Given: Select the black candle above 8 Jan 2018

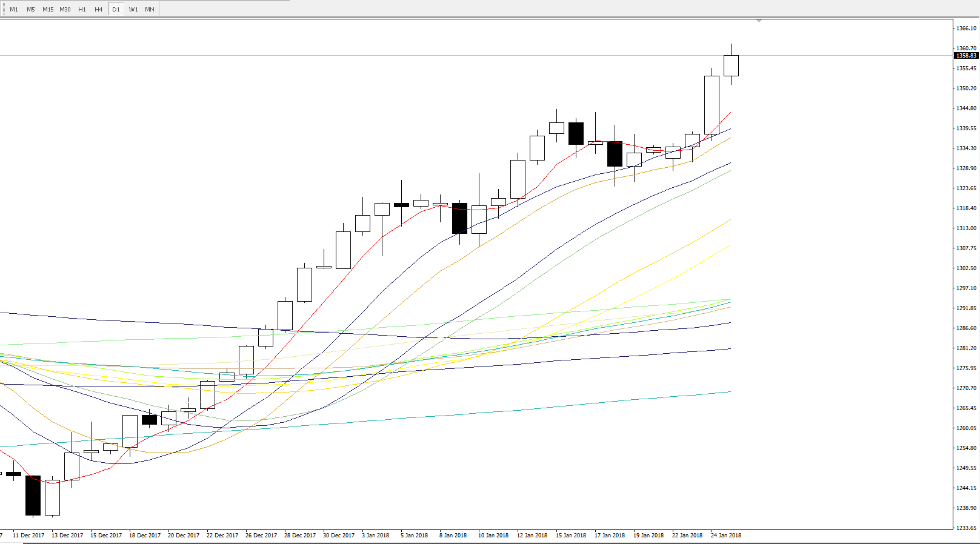Looking at the screenshot, I should point(459,218).
